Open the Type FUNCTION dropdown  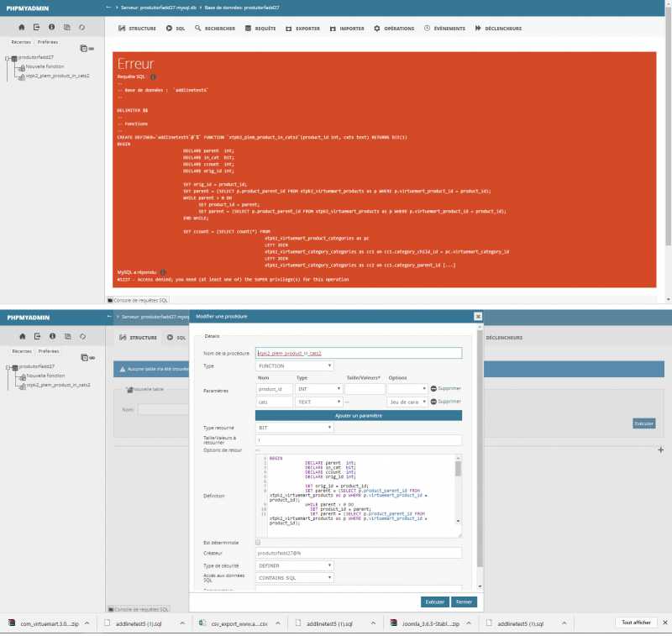294,365
